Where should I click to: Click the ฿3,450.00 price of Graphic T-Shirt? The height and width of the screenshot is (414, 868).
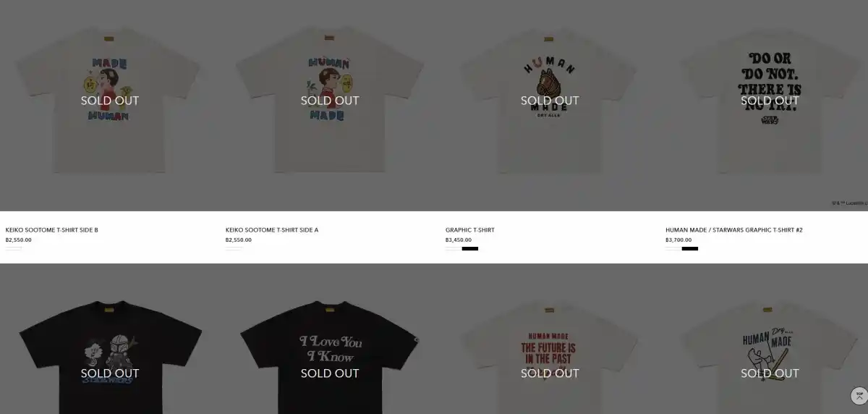(x=459, y=240)
